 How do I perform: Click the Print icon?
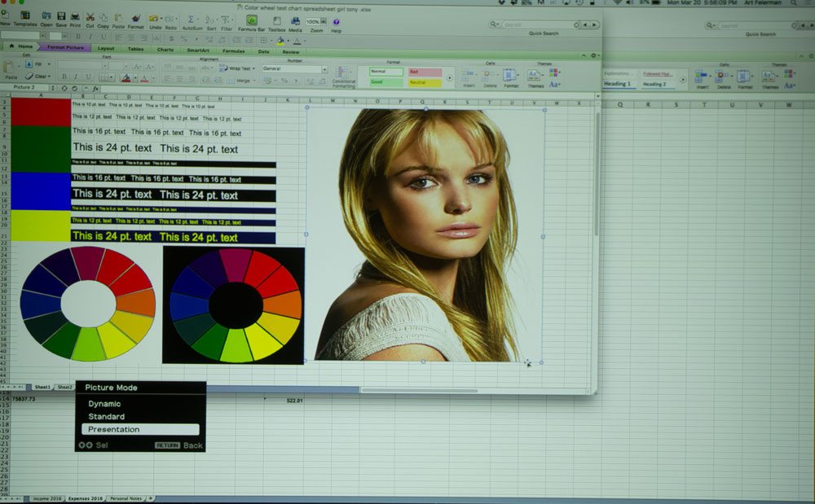(x=75, y=16)
